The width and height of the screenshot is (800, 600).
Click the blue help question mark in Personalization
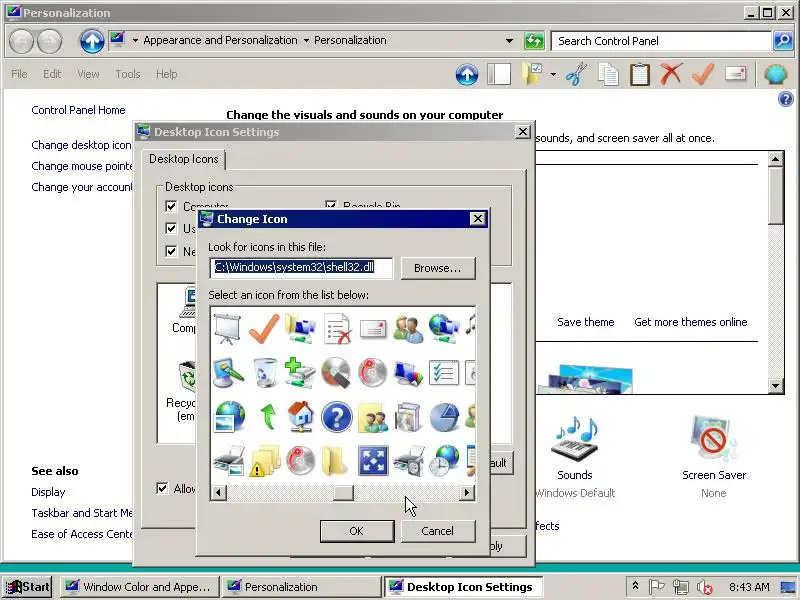click(786, 98)
